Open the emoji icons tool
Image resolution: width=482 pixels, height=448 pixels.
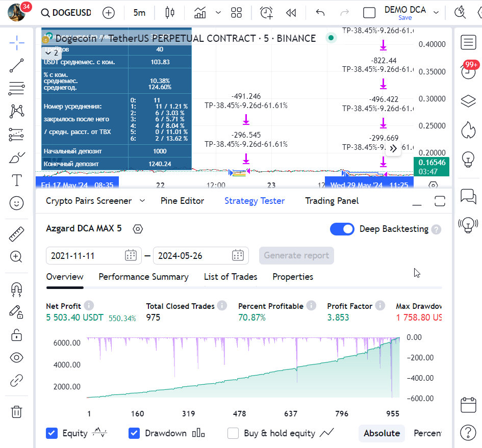point(17,203)
